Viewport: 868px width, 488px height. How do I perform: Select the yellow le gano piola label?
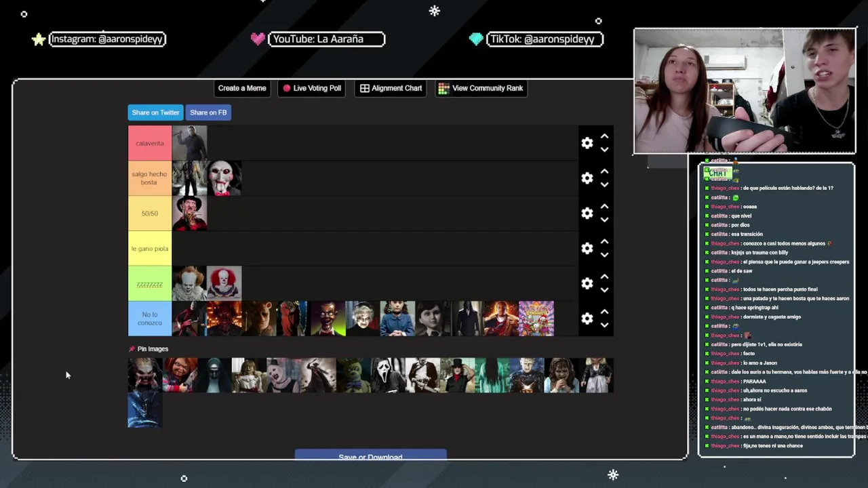pos(150,249)
